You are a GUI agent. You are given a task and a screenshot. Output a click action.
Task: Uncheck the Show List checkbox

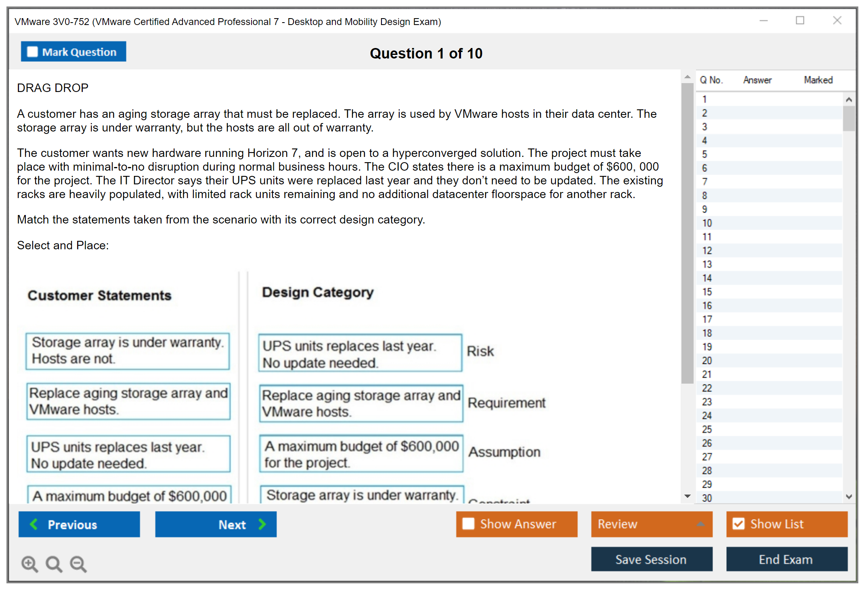click(x=738, y=524)
